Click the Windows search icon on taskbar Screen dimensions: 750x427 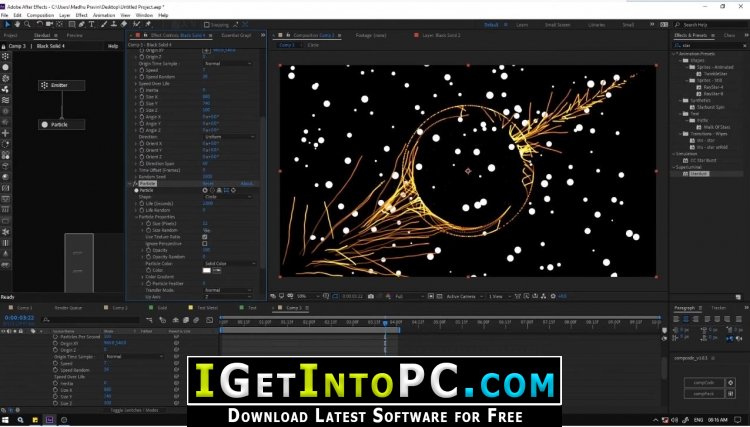tap(21, 420)
